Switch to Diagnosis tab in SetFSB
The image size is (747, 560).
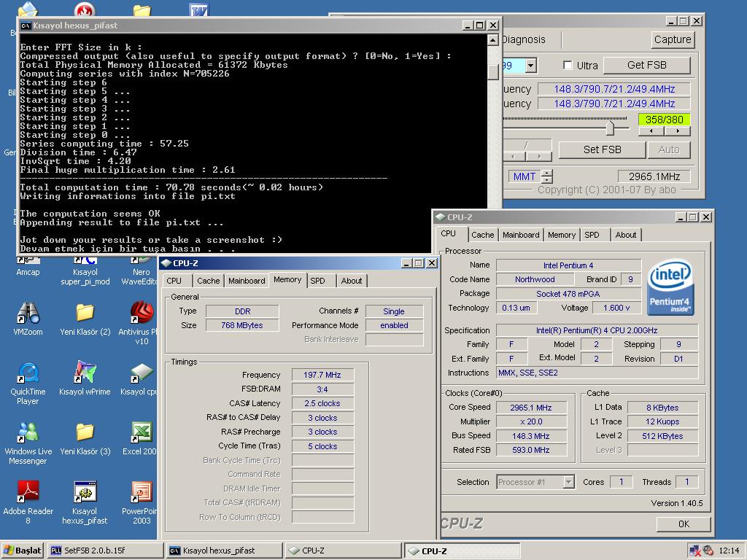pos(524,39)
